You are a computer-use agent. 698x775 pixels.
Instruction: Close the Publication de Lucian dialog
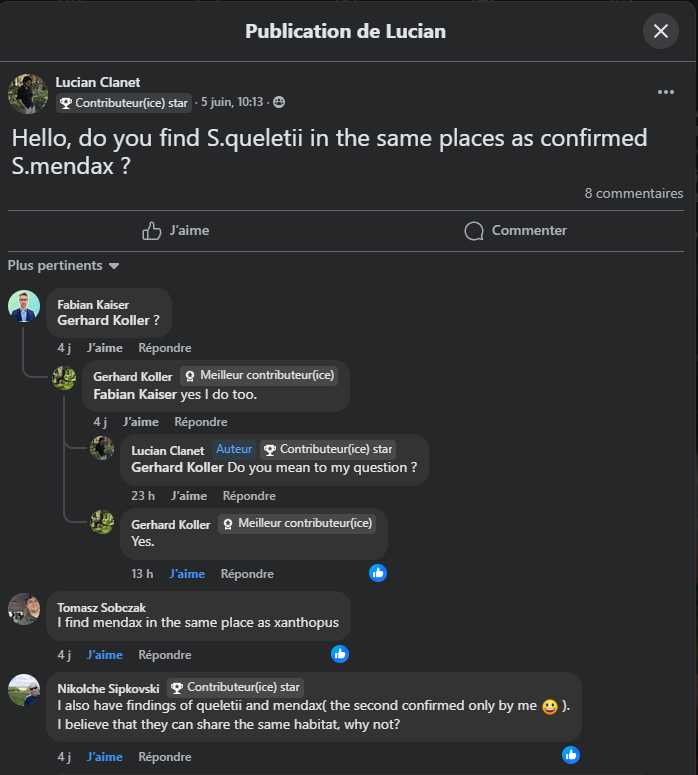pos(660,31)
